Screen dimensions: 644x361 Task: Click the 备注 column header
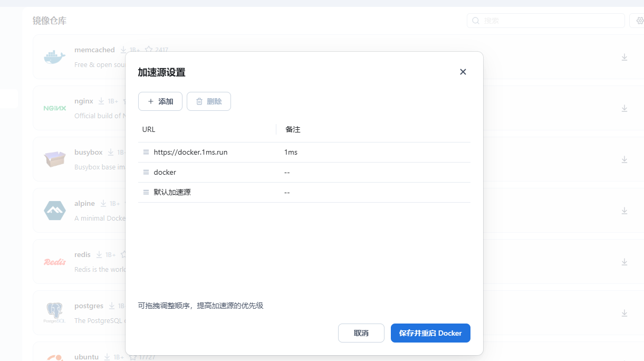293,129
